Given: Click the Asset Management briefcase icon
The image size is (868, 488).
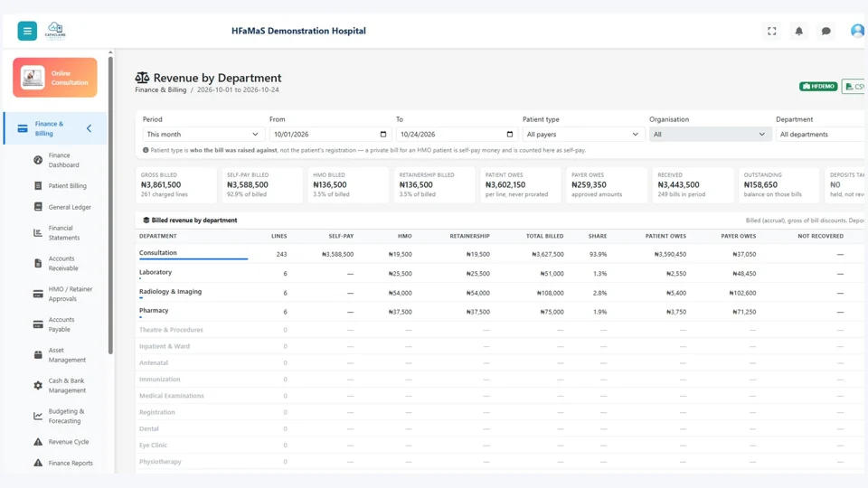Looking at the screenshot, I should [x=38, y=354].
